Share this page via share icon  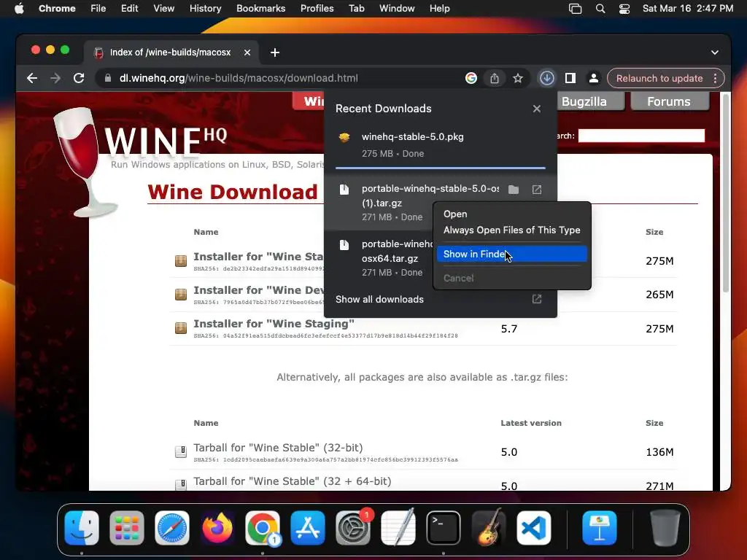point(495,78)
